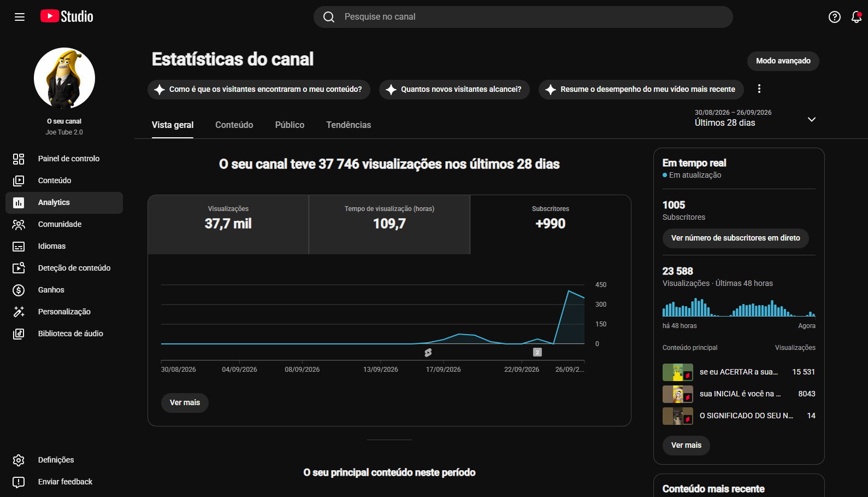Click the three-dot more prompts icon

click(x=759, y=89)
